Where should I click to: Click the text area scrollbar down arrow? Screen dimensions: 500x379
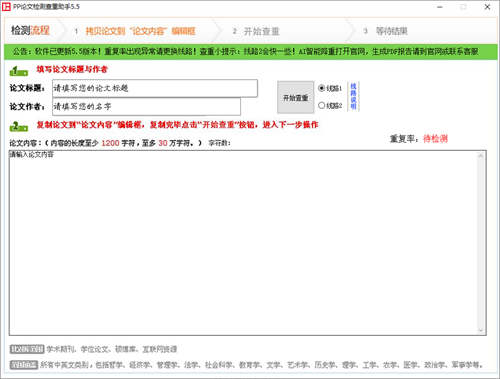481,330
